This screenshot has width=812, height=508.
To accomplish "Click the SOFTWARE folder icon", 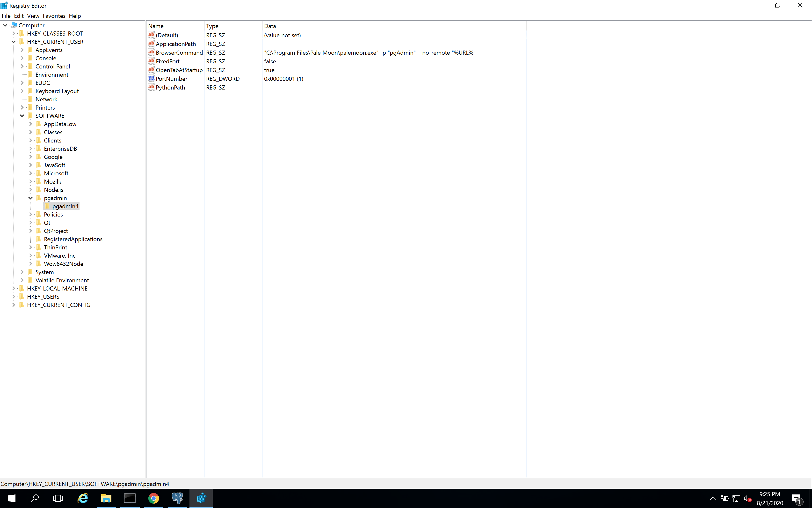I will pos(30,116).
